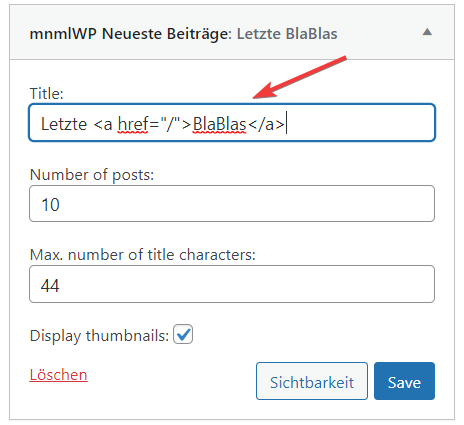Open the Sichtbarkeit visibility settings

tap(312, 381)
